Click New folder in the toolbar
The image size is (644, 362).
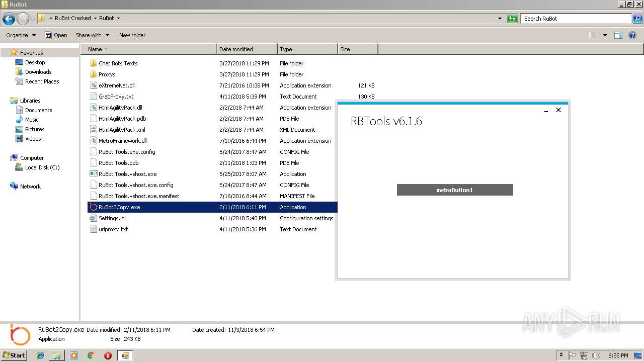[132, 35]
